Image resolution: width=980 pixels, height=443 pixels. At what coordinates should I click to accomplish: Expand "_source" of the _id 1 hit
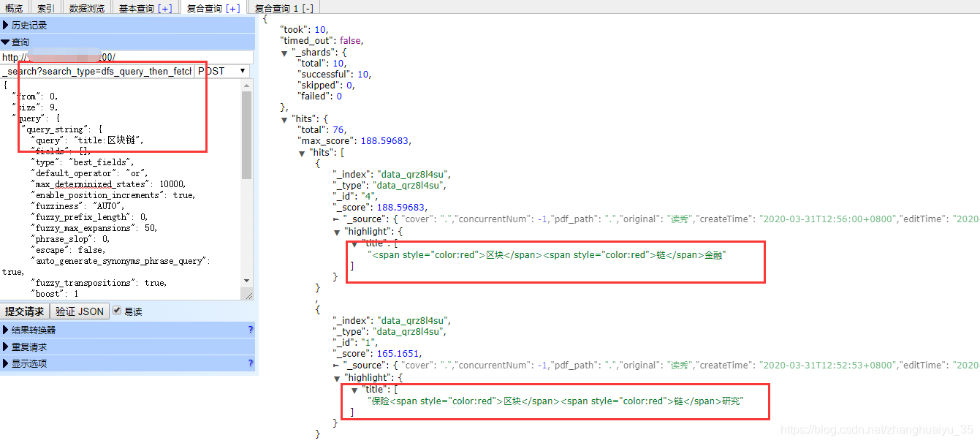click(336, 366)
